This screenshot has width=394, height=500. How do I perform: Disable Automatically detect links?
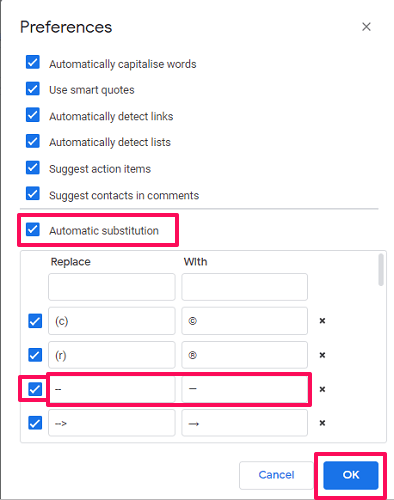pyautogui.click(x=33, y=115)
